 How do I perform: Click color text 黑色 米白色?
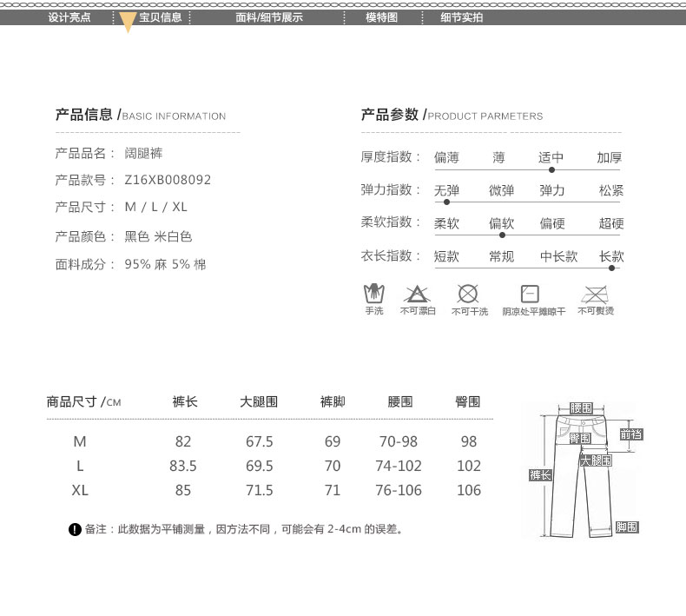[158, 236]
